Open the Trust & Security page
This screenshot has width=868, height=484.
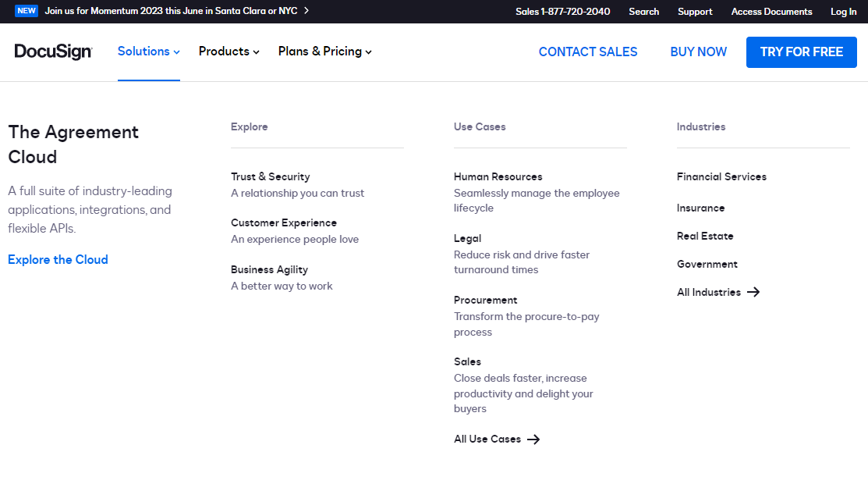[270, 176]
